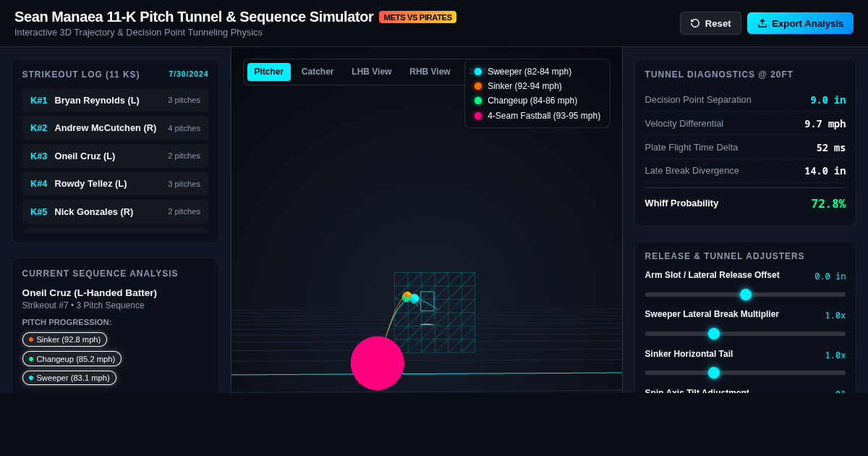Click the Late Break Divergence 14.0 in value
The width and height of the screenshot is (868, 456).
(825, 171)
